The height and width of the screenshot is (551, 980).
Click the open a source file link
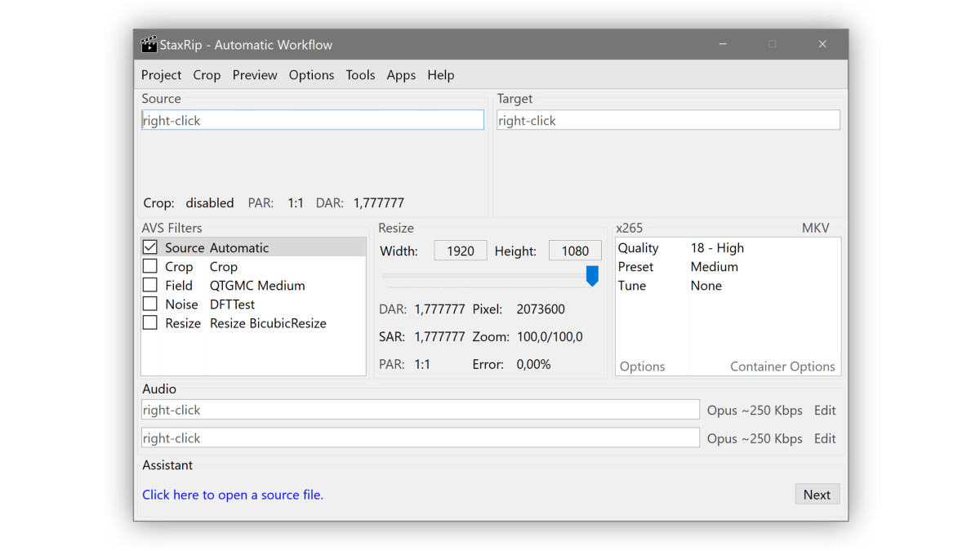pos(233,495)
